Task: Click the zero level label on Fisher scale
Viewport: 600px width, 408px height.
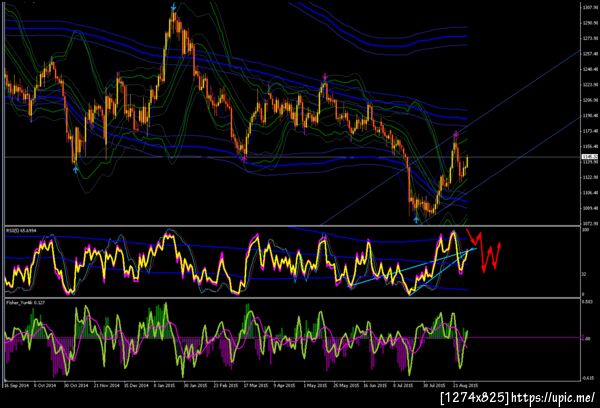Action: point(586,338)
